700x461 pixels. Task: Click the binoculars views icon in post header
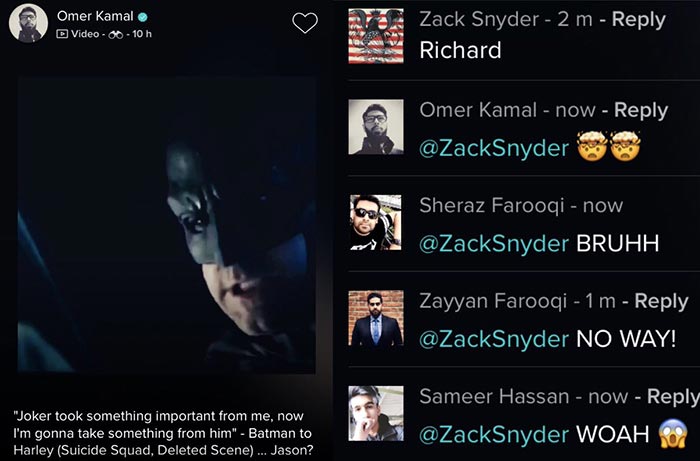pos(115,34)
